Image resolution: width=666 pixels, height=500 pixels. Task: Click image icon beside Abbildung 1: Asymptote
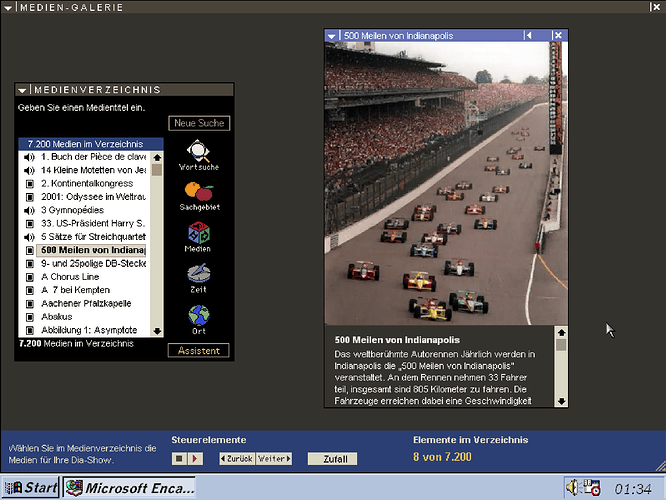[30, 331]
